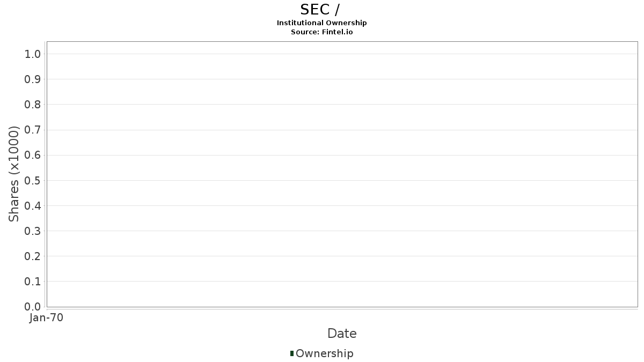Select the 0.4 y-axis tick label
The width and height of the screenshot is (644, 362).
pos(33,206)
